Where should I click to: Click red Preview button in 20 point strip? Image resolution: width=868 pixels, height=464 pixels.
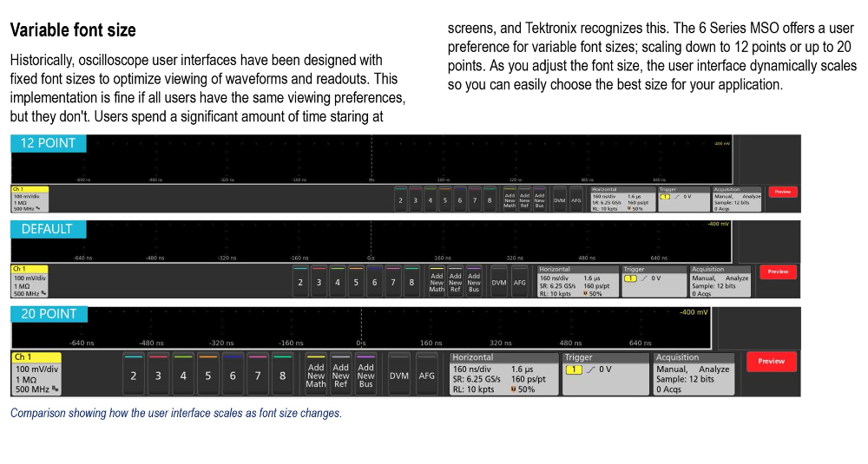click(x=771, y=361)
